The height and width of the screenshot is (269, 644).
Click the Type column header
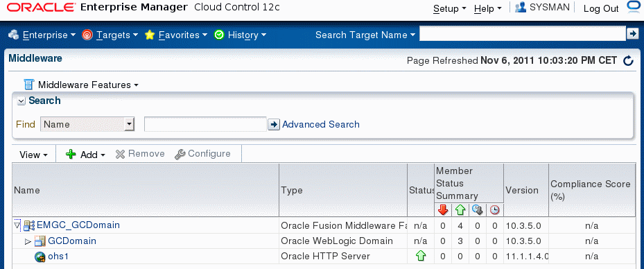pos(343,190)
